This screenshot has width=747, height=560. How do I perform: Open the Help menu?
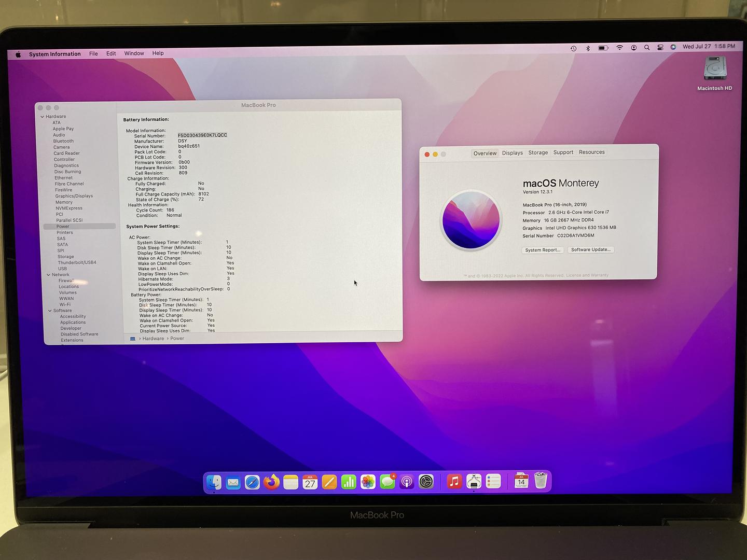(158, 53)
